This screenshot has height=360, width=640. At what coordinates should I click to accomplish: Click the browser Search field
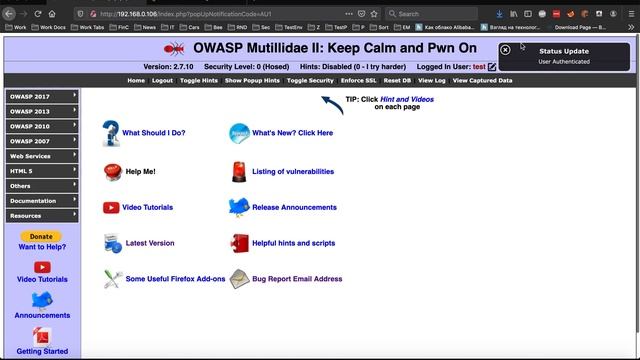431,14
